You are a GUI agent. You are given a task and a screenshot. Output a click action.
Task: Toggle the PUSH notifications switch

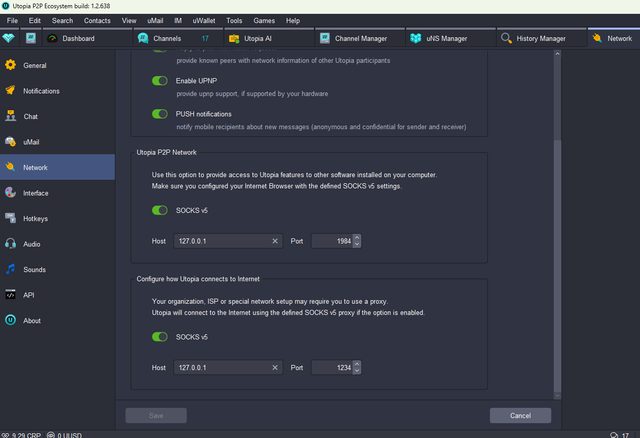160,114
